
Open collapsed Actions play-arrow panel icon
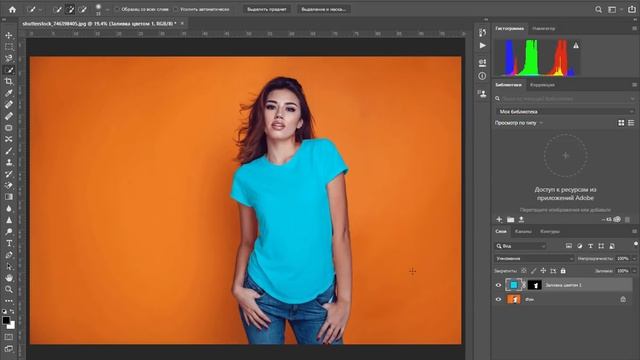click(482, 45)
